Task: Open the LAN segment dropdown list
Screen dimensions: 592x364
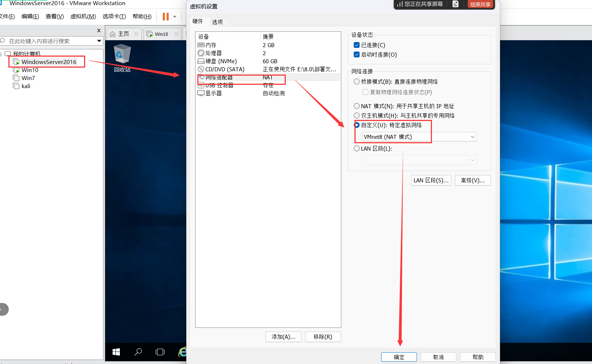Action: [x=419, y=160]
